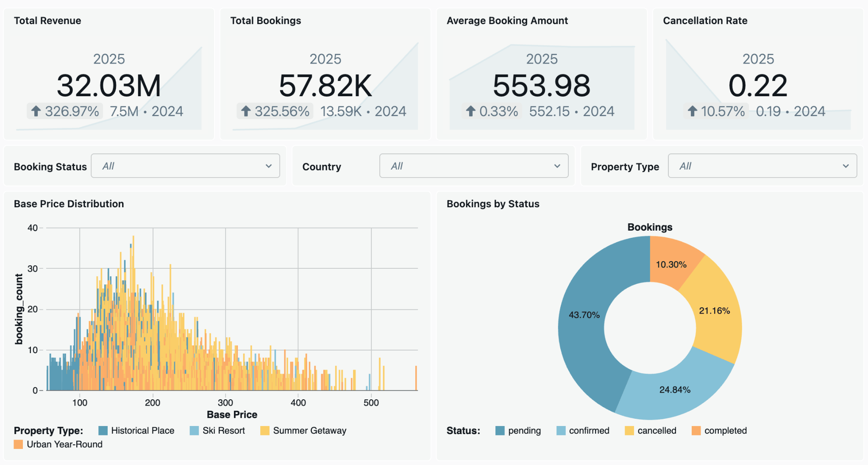Click the Summer Getaway legend label
The height and width of the screenshot is (465, 868).
310,431
